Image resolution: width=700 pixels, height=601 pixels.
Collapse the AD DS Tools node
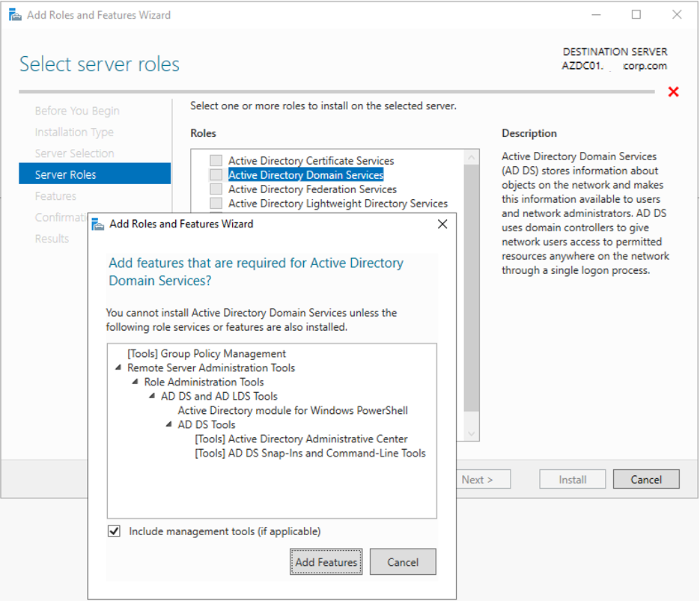[x=169, y=425]
